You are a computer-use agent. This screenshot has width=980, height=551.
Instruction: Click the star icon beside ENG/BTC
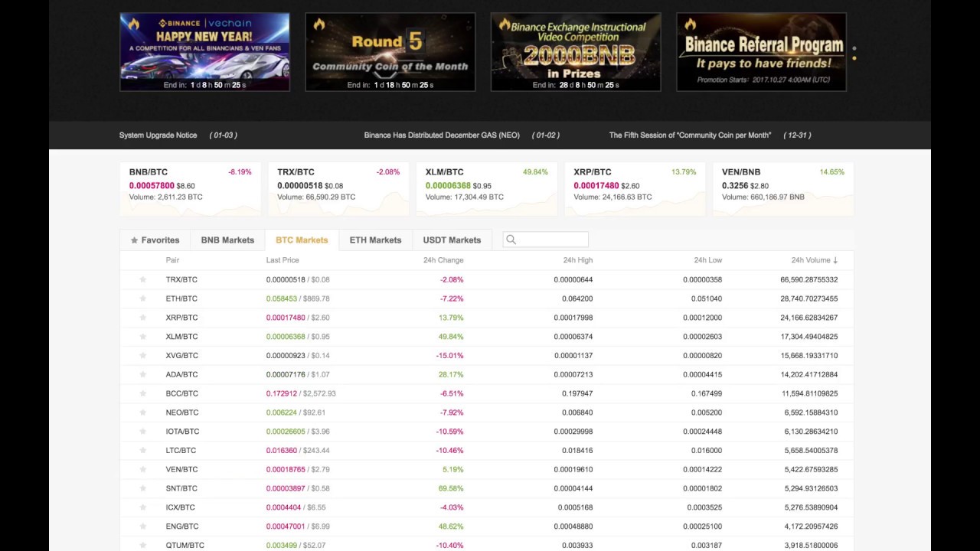[x=142, y=527]
